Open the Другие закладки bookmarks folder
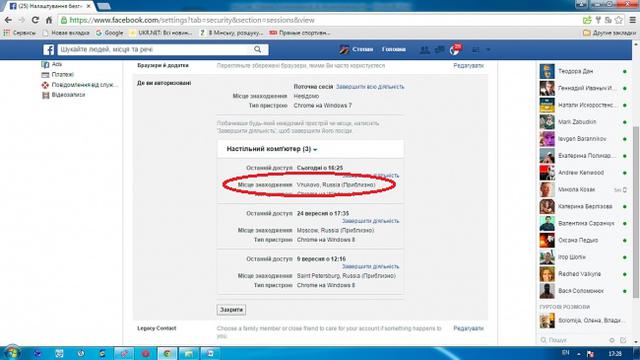The width and height of the screenshot is (640, 360). (609, 33)
